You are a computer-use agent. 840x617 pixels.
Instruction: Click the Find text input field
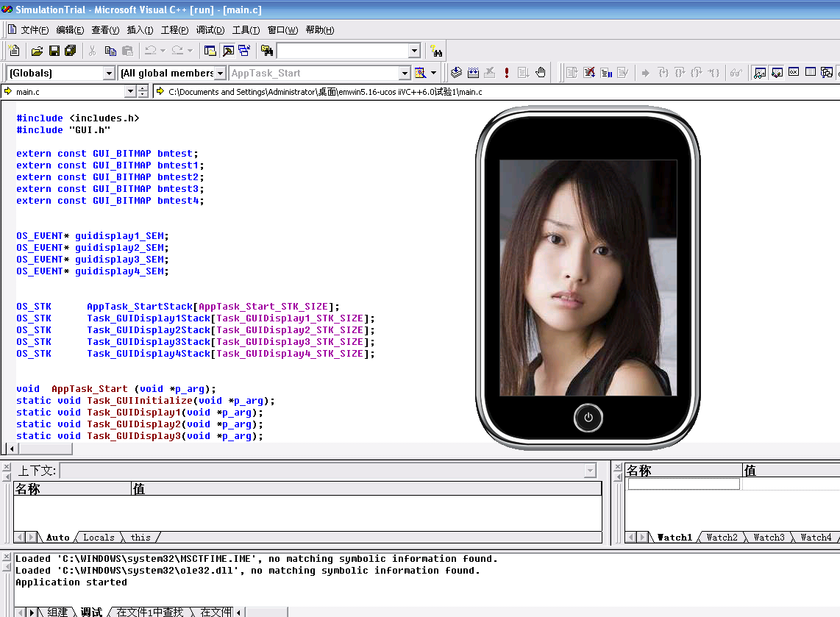coord(343,51)
